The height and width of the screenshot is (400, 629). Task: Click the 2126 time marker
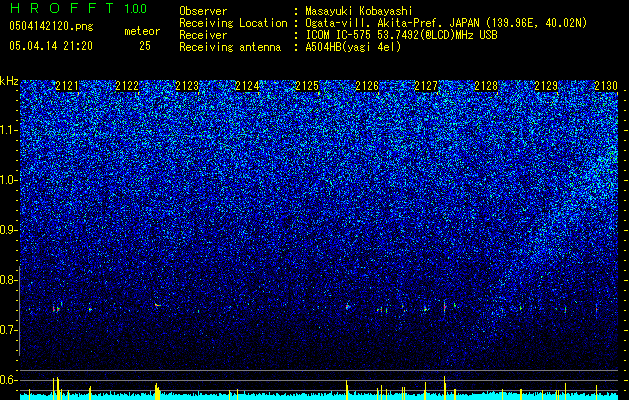[x=367, y=86]
